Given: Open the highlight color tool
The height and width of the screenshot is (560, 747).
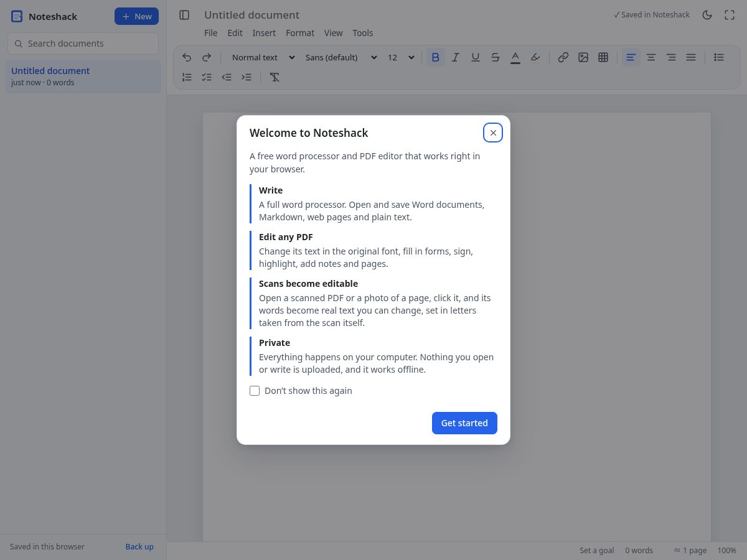Looking at the screenshot, I should point(535,57).
